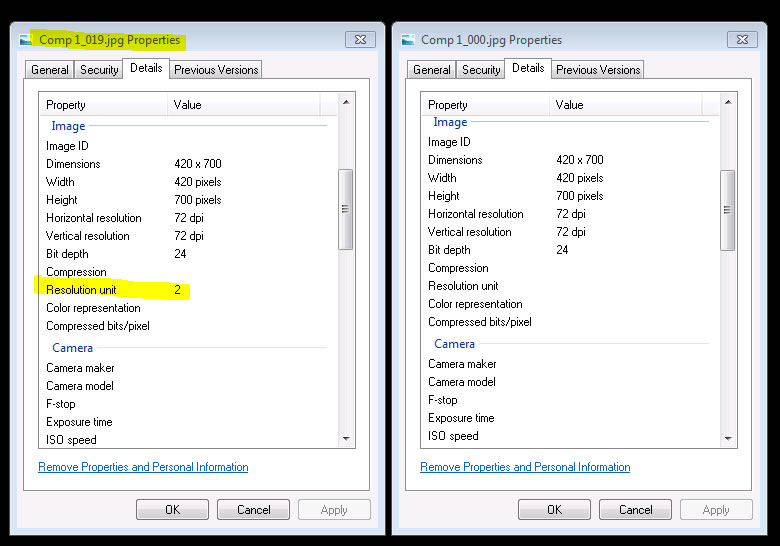Close the Comp 1_000.jpg Properties dialog
This screenshot has width=780, height=546.
742,40
